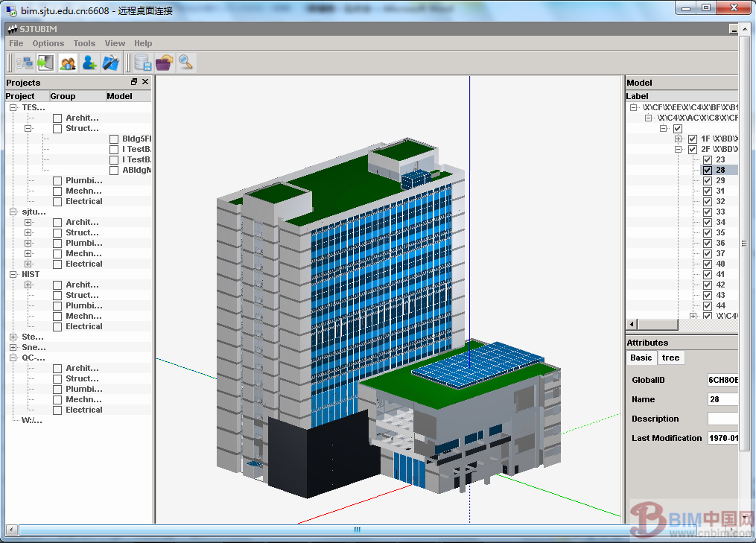
Task: Click Model panel horizontal scrollbar left arrow
Action: pos(632,324)
